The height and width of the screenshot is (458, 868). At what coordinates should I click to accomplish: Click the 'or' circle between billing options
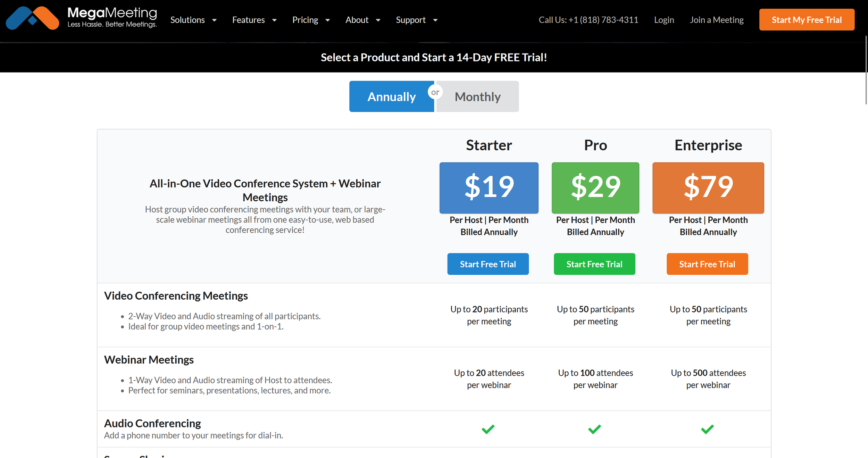(x=435, y=92)
